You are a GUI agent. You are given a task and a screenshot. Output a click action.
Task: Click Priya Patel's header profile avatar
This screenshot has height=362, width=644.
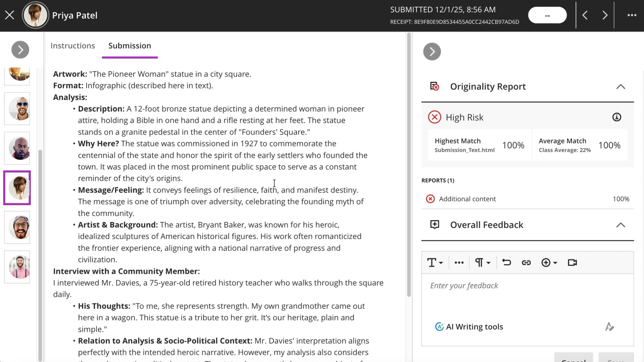tap(35, 15)
